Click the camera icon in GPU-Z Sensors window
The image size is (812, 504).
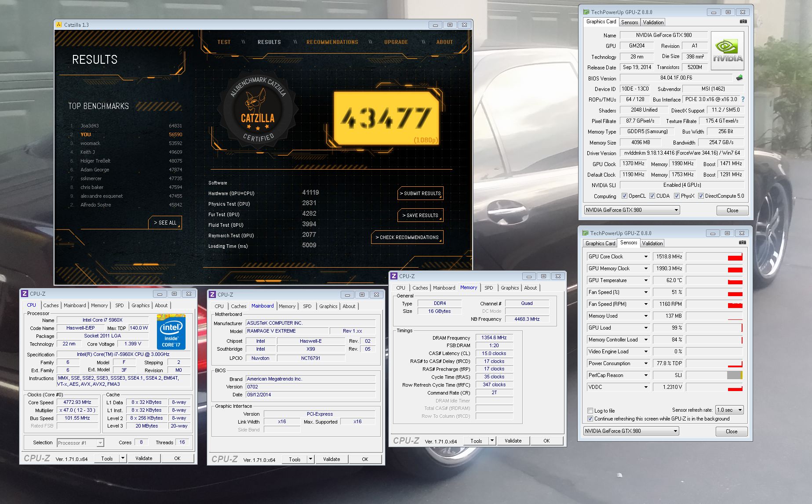pos(742,243)
